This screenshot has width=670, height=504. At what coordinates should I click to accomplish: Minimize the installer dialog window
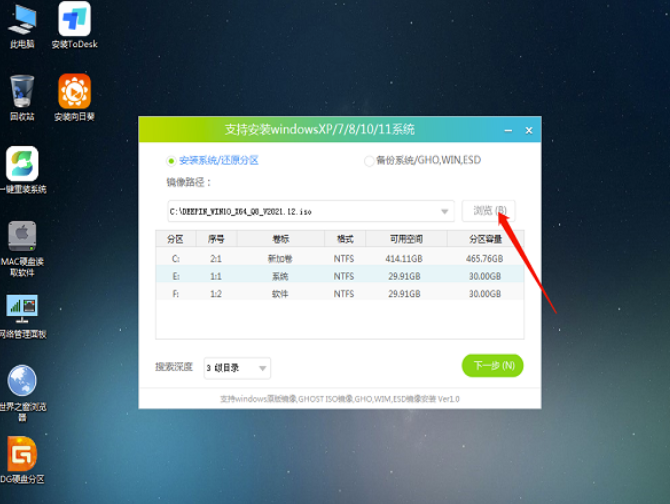tap(508, 130)
